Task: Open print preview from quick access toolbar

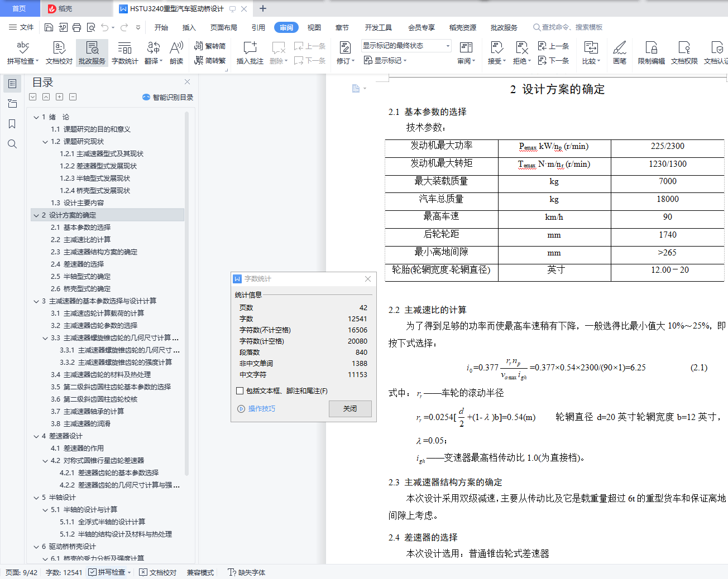Action: [90, 27]
